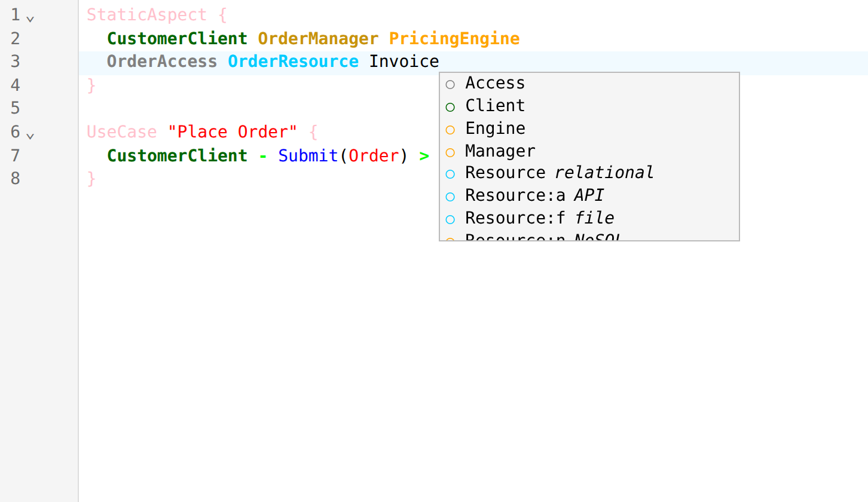The height and width of the screenshot is (502, 868).
Task: Click the gray circle icon beside Access
Action: 450,85
